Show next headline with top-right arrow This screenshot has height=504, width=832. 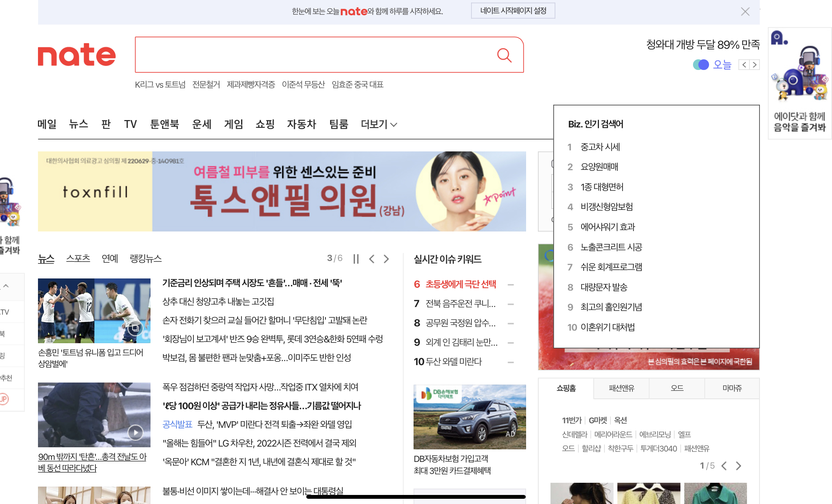coord(755,65)
